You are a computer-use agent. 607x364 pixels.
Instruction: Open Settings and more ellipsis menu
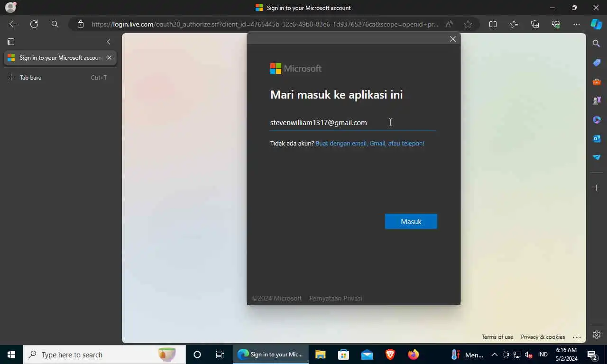coord(577,24)
